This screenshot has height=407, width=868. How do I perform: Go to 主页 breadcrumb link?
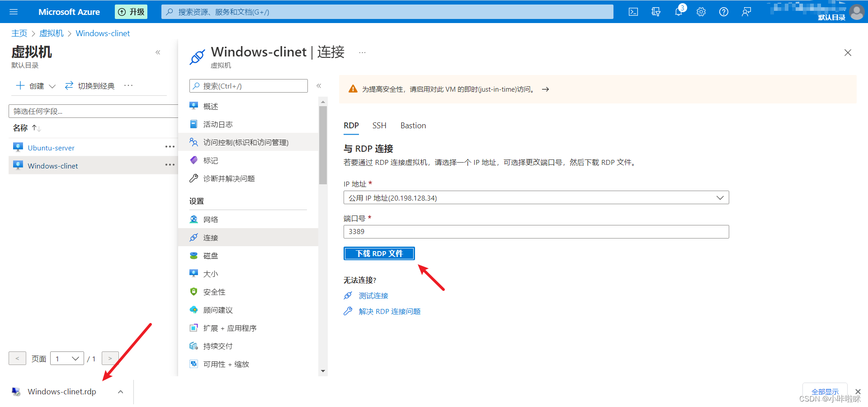19,33
